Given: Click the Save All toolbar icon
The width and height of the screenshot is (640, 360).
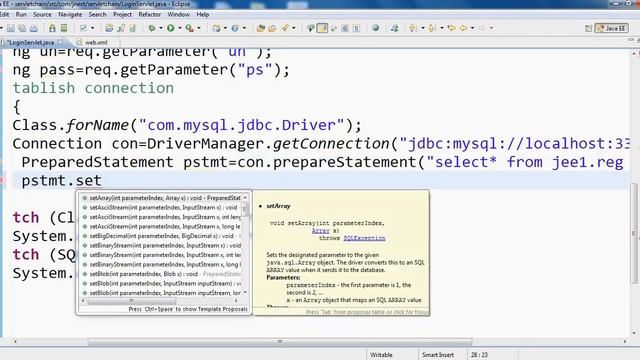Looking at the screenshot, I should (x=22, y=28).
